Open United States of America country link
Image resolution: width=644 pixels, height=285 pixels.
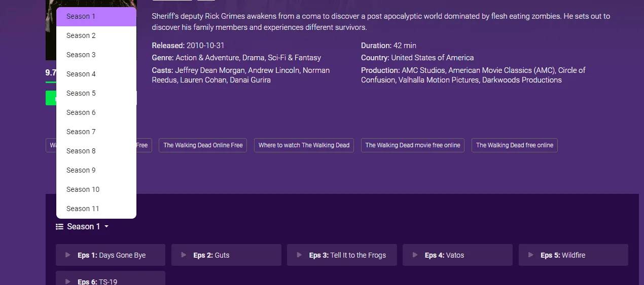click(x=433, y=58)
